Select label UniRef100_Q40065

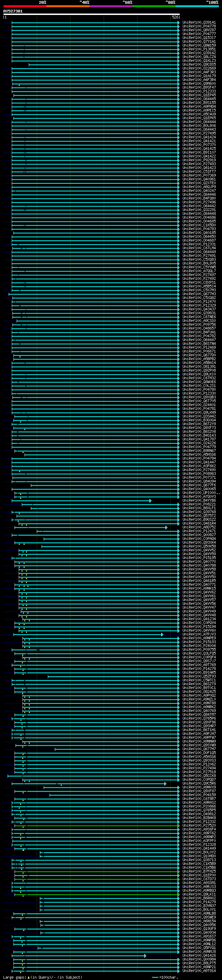(x=199, y=489)
